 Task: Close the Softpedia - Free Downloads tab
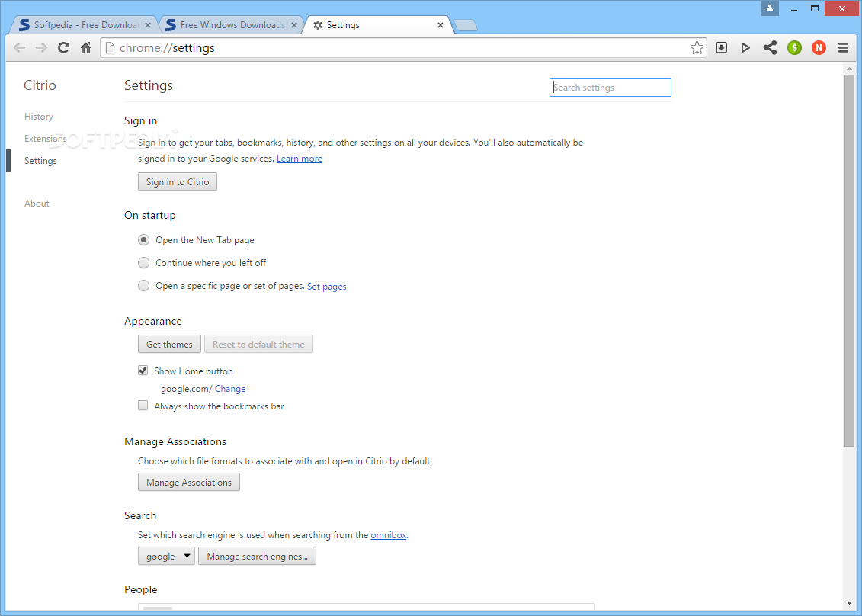pyautogui.click(x=147, y=25)
